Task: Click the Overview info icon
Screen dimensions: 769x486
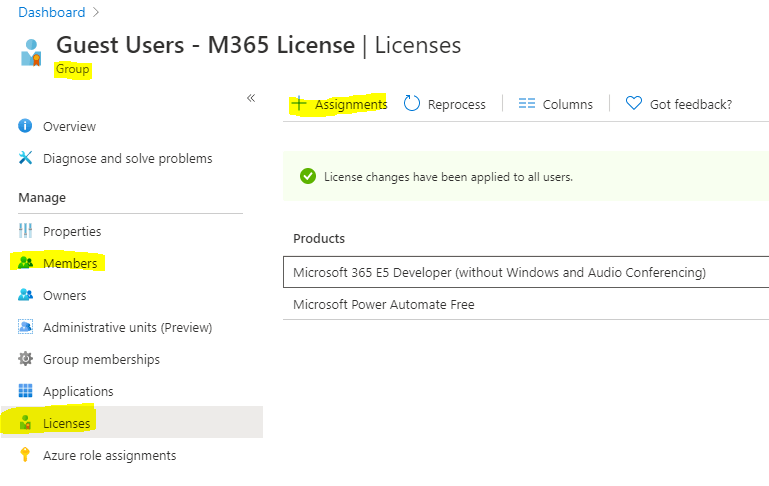Action: click(x=26, y=127)
